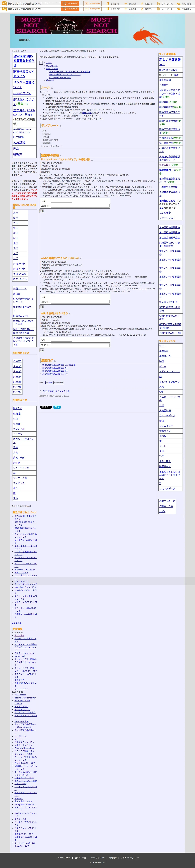Open 新規記事作成投票 in the right sidebar
This screenshot has width=195, height=868.
[168, 70]
